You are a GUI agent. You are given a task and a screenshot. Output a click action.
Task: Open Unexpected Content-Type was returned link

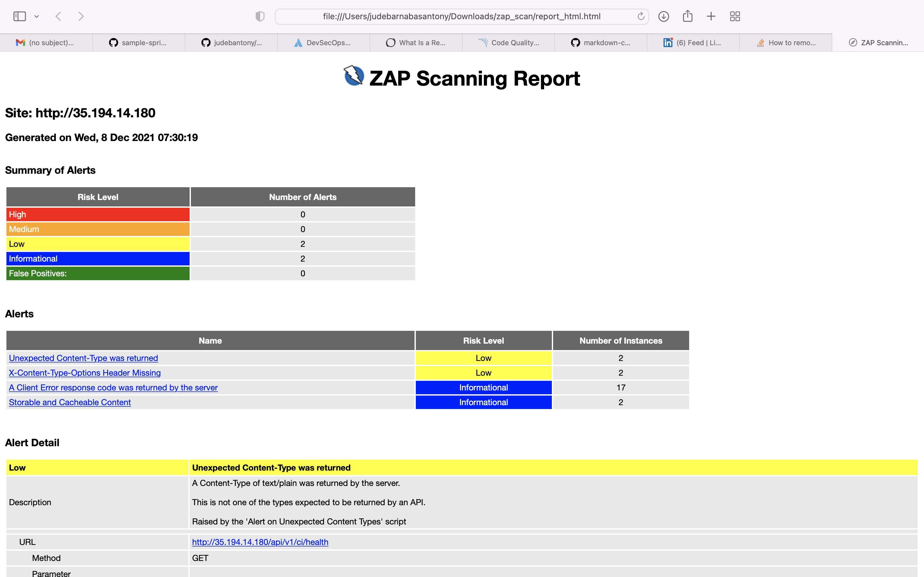pyautogui.click(x=83, y=358)
